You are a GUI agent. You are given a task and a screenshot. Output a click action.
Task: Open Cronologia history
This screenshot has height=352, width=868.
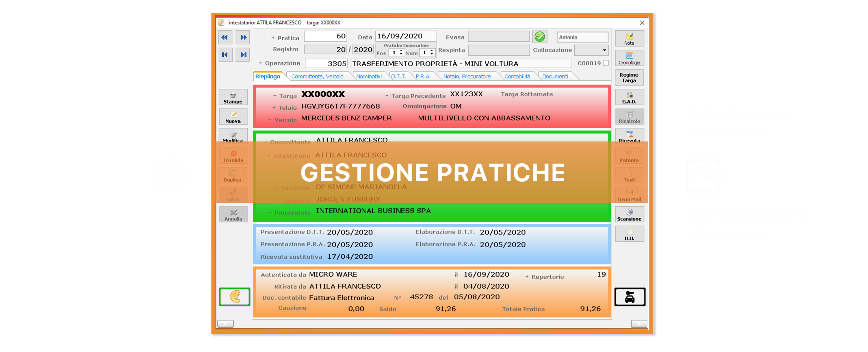coord(629,58)
